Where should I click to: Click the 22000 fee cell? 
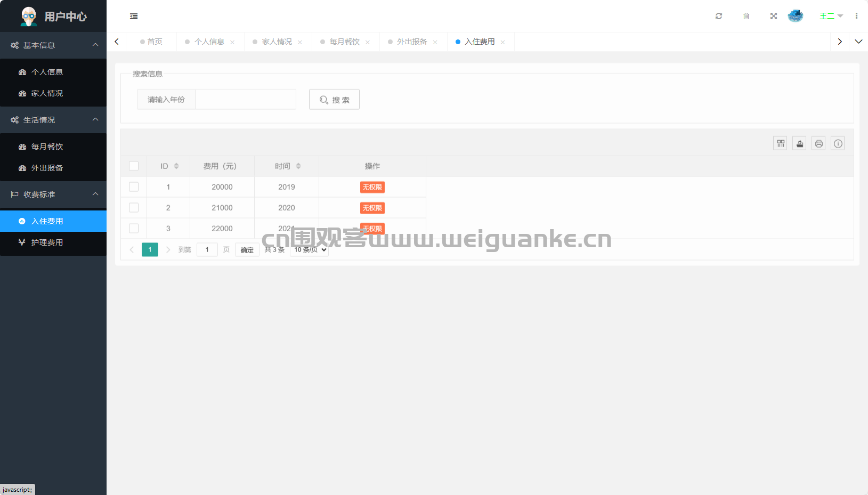point(222,229)
